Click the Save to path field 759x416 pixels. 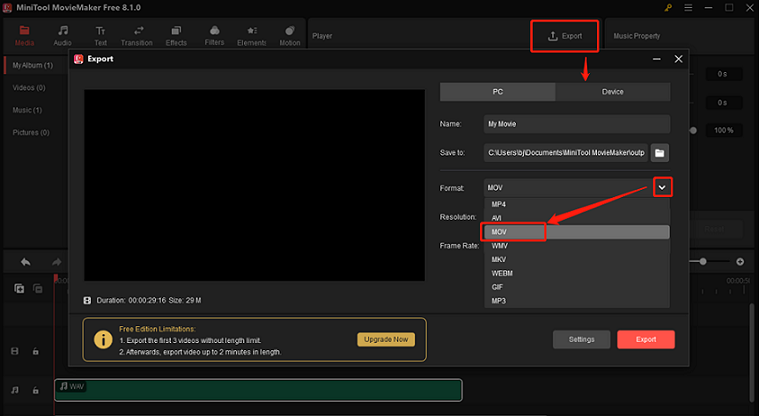point(565,153)
